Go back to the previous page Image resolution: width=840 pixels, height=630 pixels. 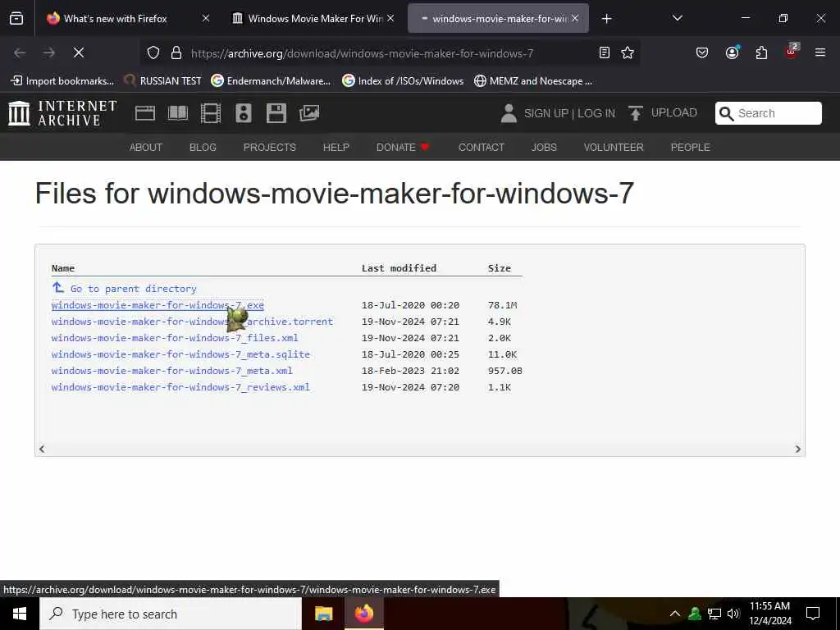pyautogui.click(x=20, y=52)
